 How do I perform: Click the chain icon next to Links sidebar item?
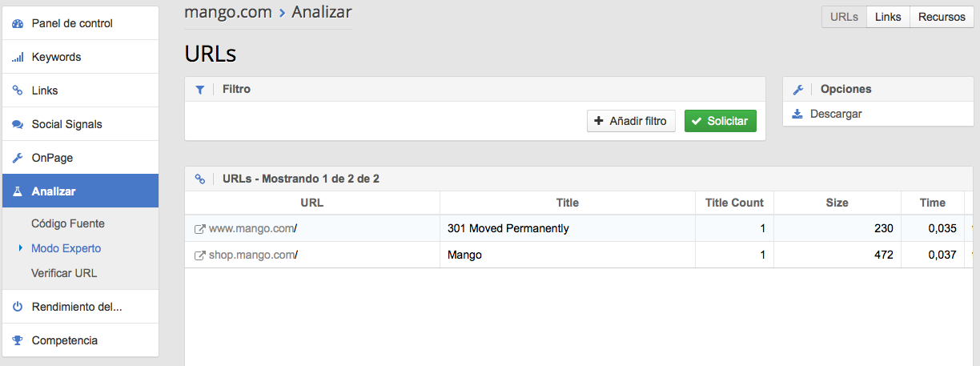tap(18, 91)
